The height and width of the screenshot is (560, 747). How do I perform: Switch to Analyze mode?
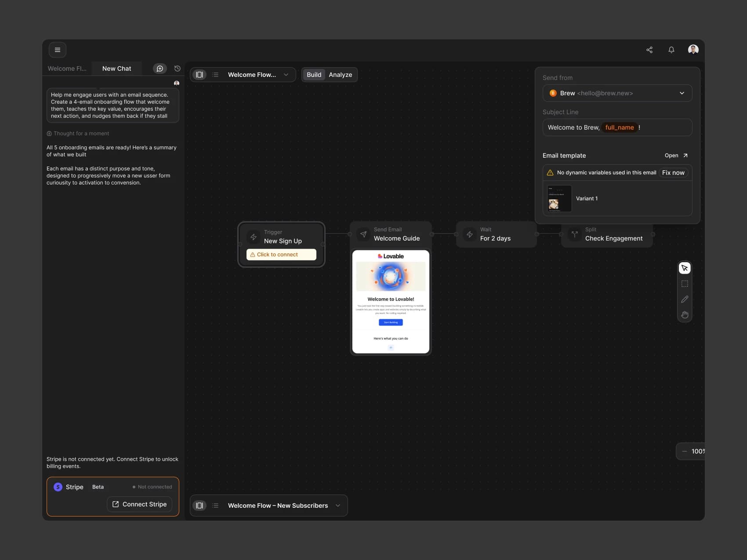341,75
